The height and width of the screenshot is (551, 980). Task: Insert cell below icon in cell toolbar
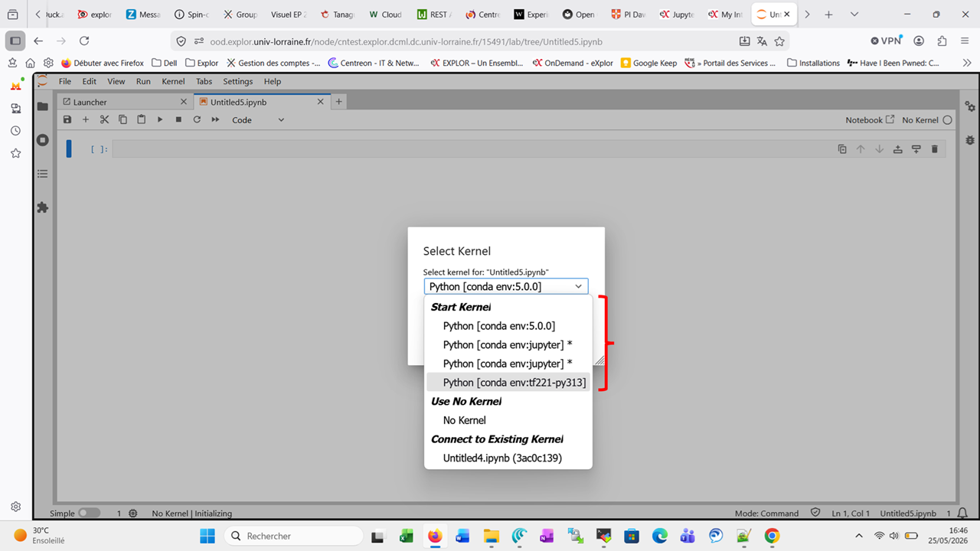[916, 149]
